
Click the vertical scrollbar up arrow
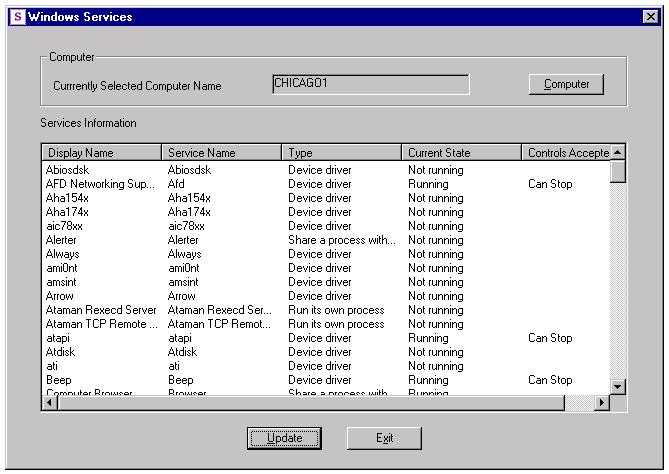click(x=617, y=152)
